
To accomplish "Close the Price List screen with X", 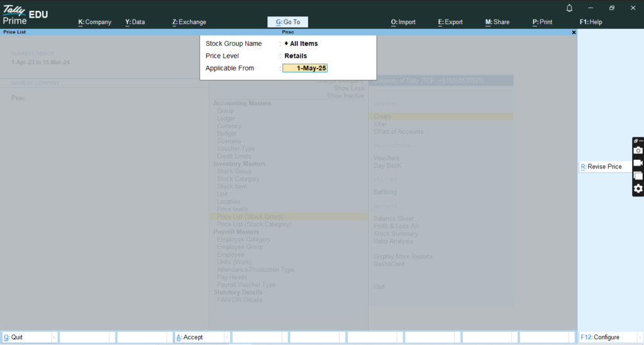I will [574, 32].
